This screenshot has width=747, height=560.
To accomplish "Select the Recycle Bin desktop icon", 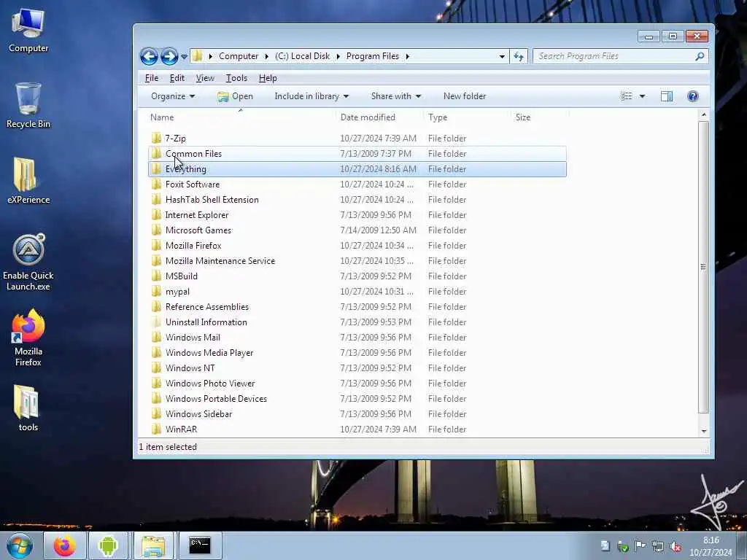I will click(x=28, y=106).
